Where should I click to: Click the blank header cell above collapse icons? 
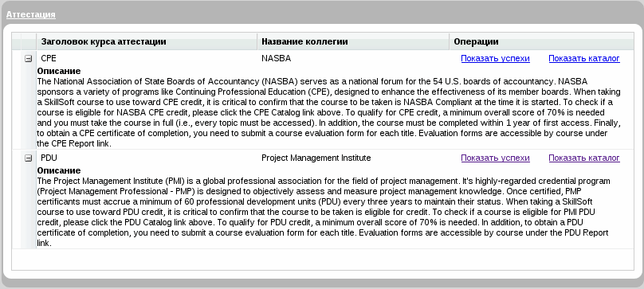[x=29, y=41]
